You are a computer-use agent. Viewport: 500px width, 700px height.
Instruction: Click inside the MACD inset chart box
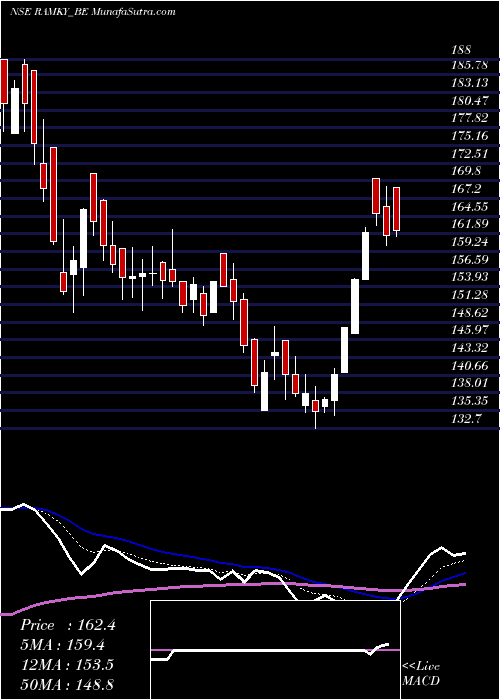(275, 650)
